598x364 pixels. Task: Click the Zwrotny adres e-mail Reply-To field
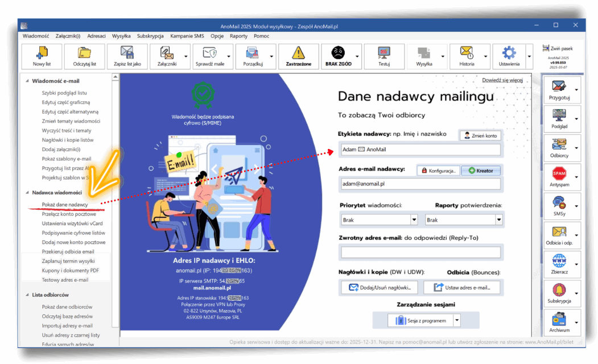tap(420, 253)
